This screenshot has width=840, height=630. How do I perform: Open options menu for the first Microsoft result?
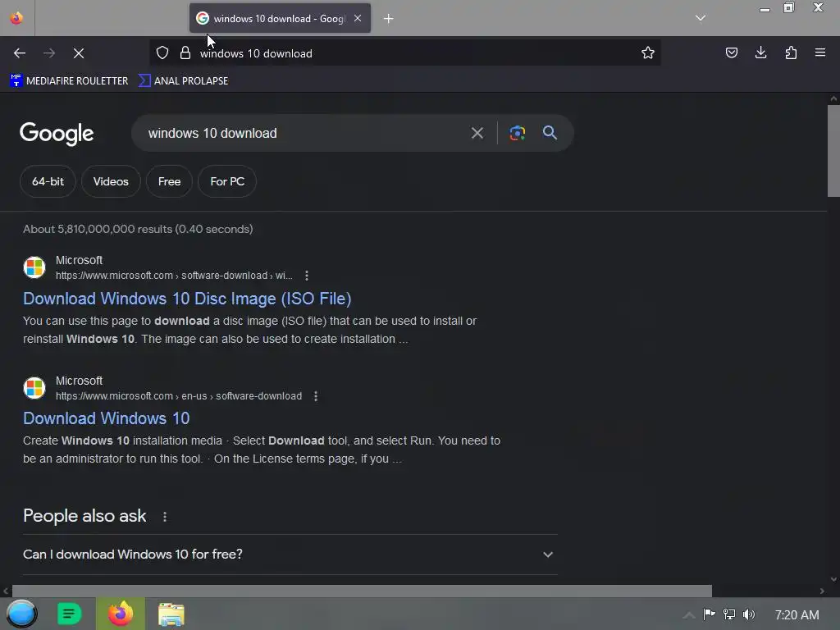(x=307, y=276)
